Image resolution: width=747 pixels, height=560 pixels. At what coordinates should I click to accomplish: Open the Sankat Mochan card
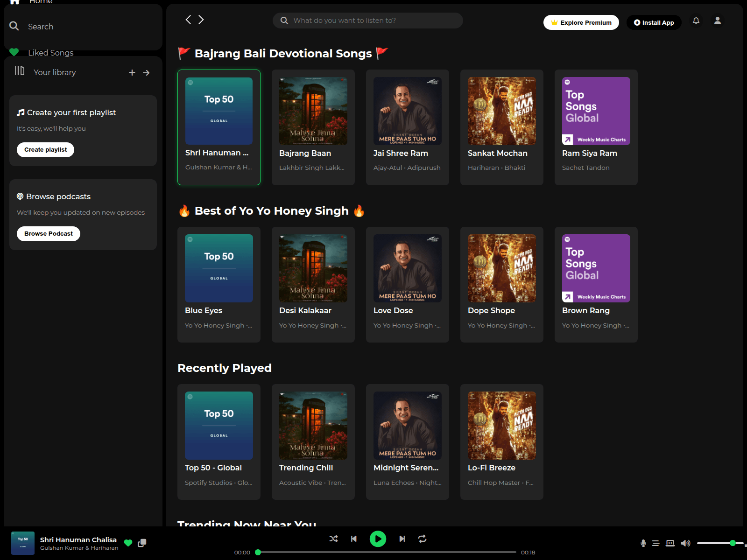[502, 127]
